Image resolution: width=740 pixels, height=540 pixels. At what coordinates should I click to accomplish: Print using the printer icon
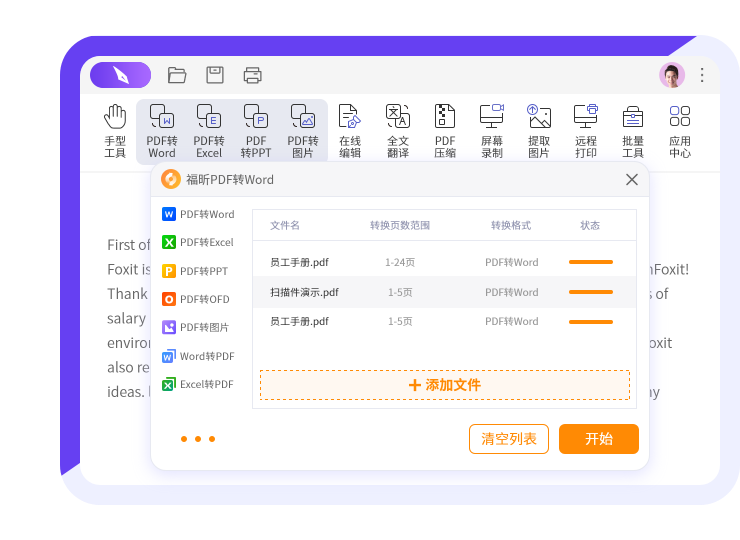click(x=252, y=76)
